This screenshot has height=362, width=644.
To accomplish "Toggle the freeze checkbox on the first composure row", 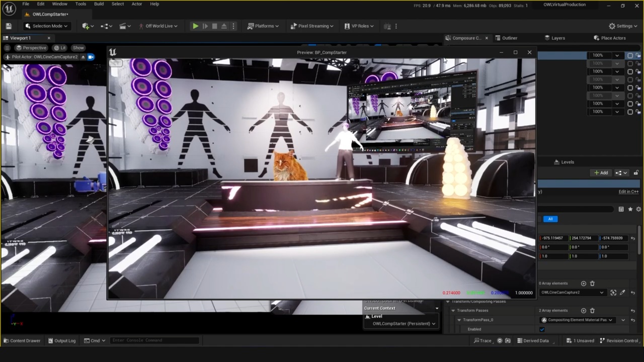I will coord(630,55).
